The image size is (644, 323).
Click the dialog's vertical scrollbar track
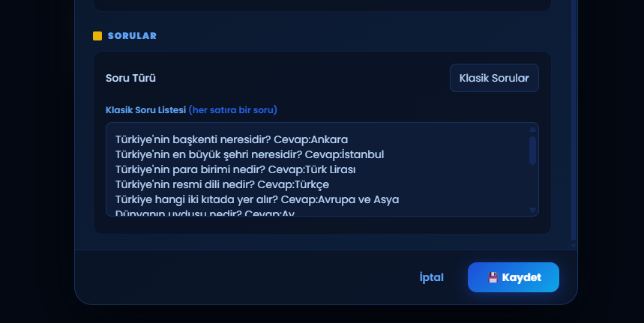574,112
